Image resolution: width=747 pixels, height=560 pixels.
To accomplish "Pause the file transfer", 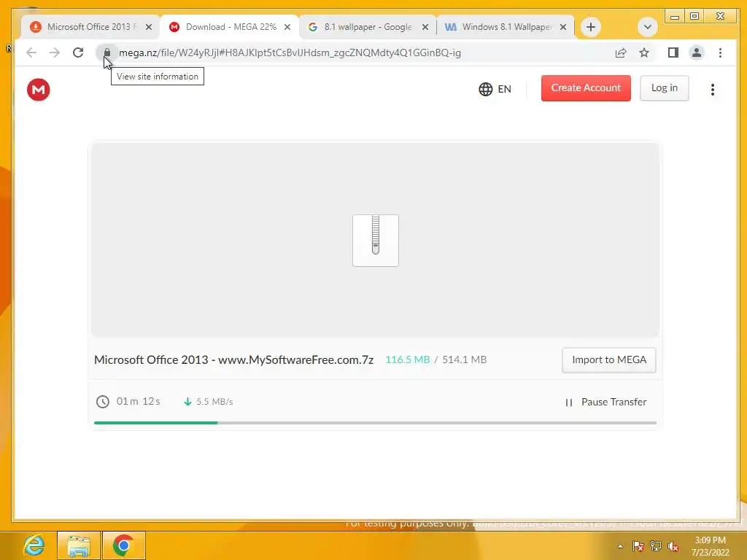I will [x=605, y=402].
